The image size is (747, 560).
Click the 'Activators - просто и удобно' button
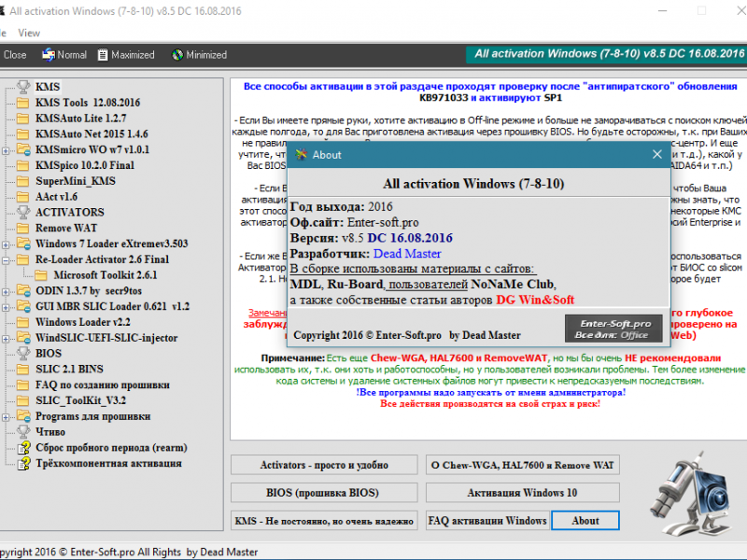(324, 465)
